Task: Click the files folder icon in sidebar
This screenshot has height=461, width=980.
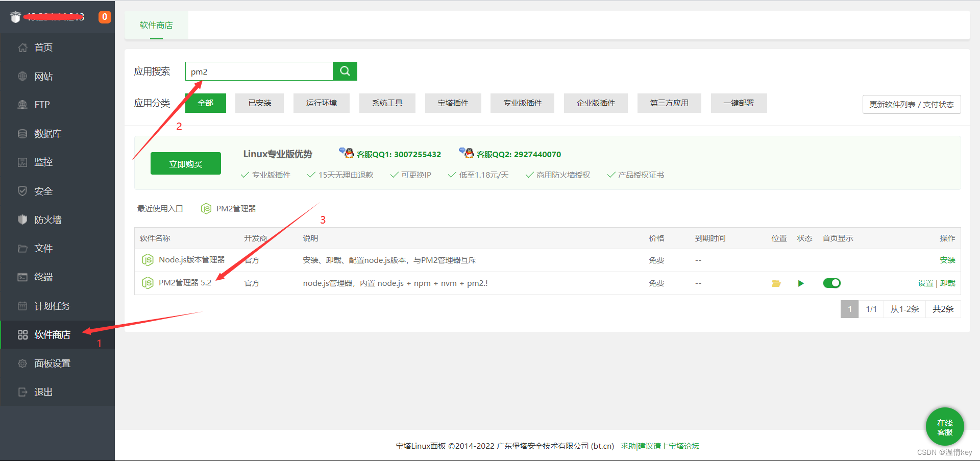Action: [22, 249]
